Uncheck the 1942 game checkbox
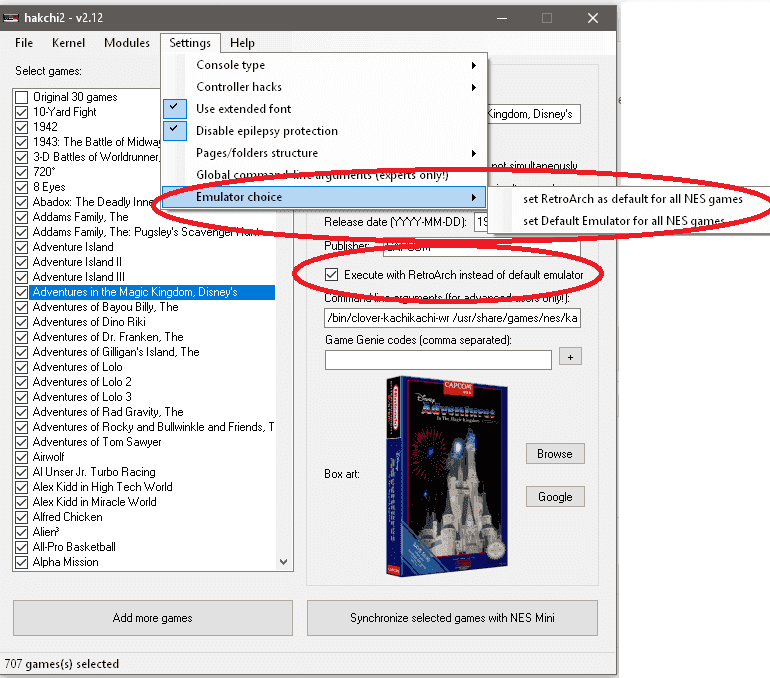Viewport: 770px width, 678px height. (21, 127)
